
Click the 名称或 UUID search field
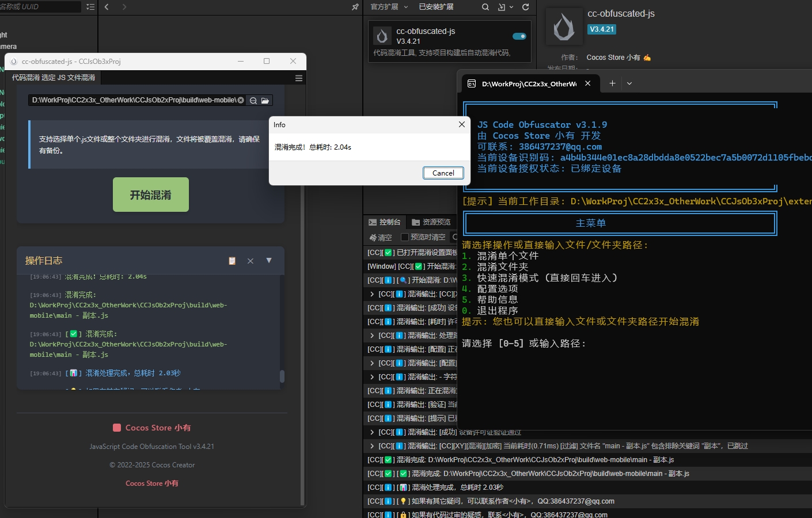39,7
